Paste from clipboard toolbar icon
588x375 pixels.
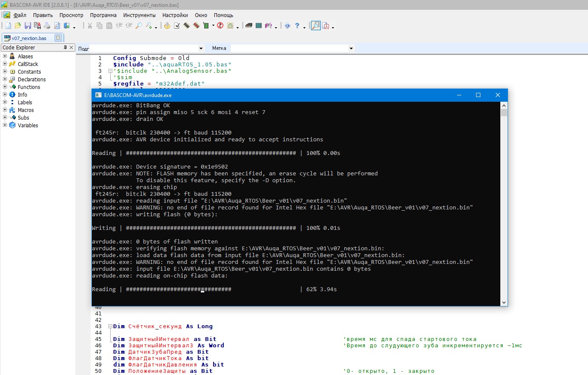click(x=109, y=26)
